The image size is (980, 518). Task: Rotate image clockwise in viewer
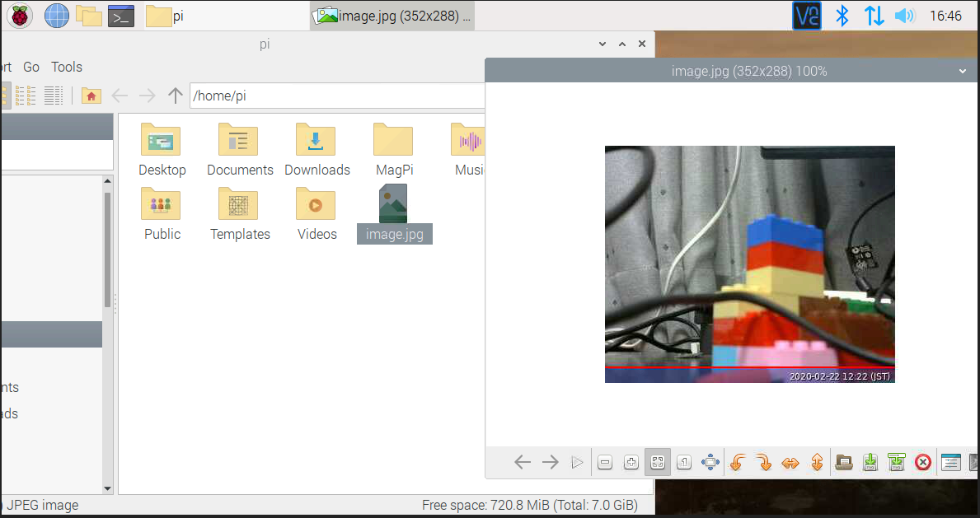[x=763, y=463]
